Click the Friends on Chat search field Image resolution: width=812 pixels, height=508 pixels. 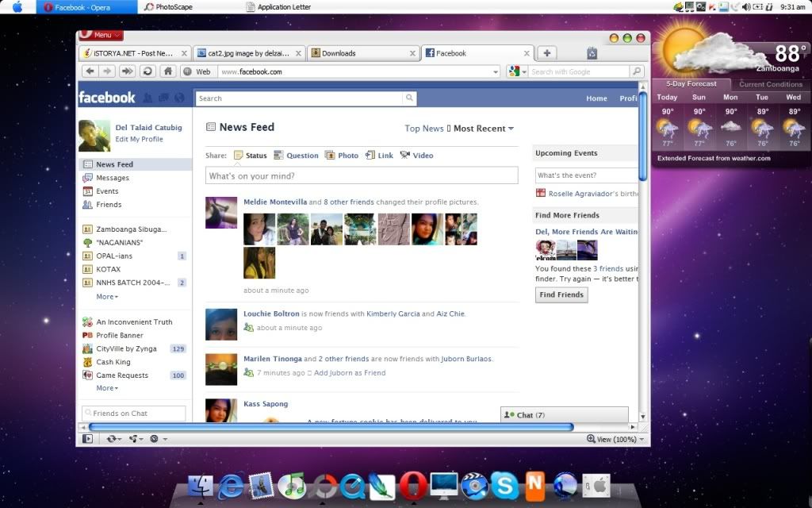pos(133,413)
